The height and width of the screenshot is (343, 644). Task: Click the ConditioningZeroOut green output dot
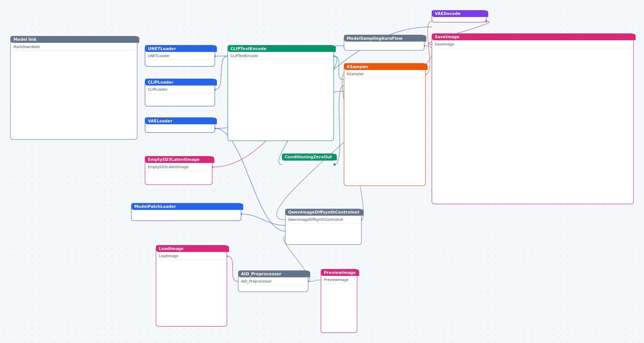tap(334, 165)
